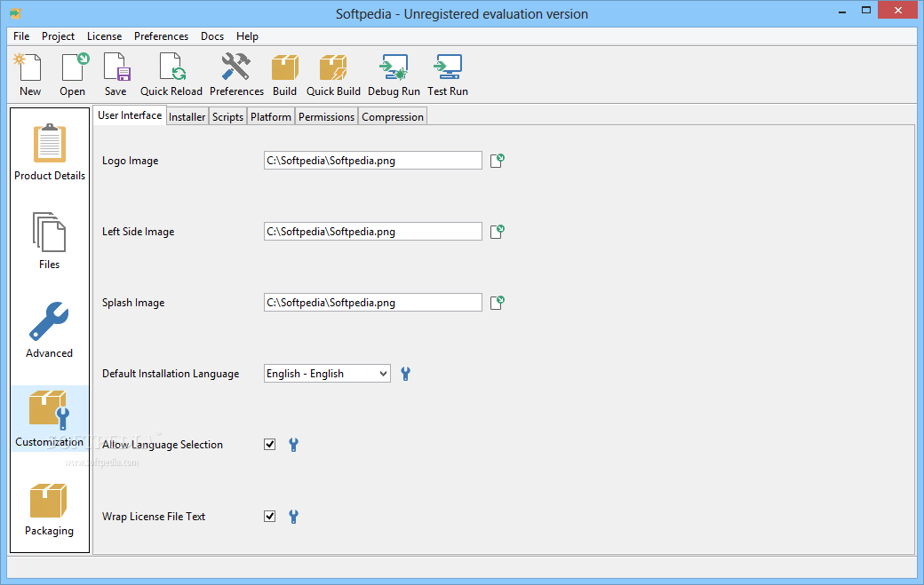924x585 pixels.
Task: Click wrench icon beside Allow Language Selection
Action: pos(293,445)
